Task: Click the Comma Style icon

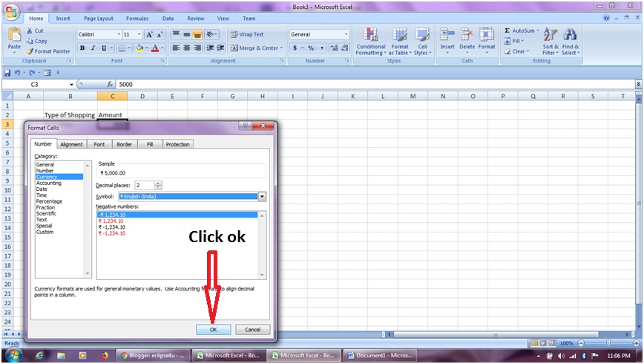Action: [x=321, y=48]
